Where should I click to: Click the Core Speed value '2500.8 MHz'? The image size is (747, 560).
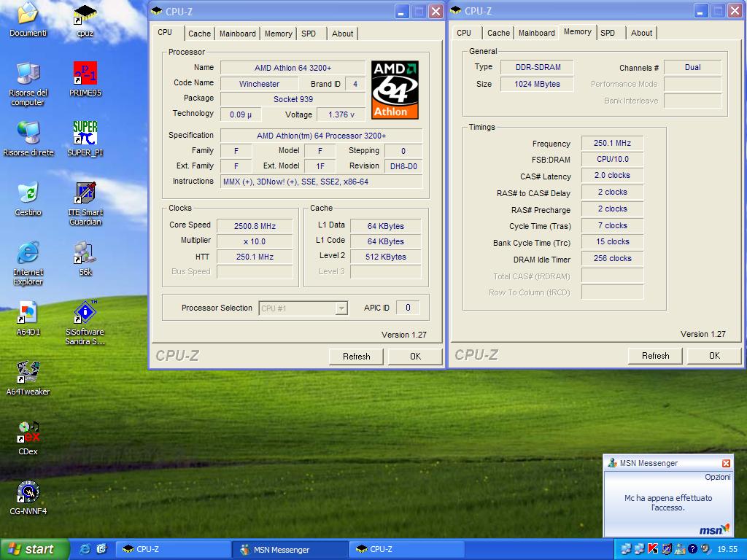click(x=255, y=226)
